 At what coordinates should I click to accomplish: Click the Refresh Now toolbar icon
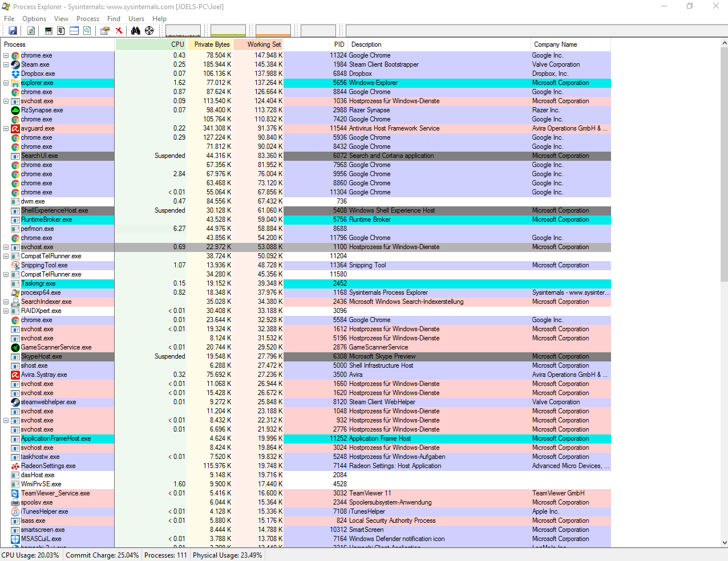(31, 31)
